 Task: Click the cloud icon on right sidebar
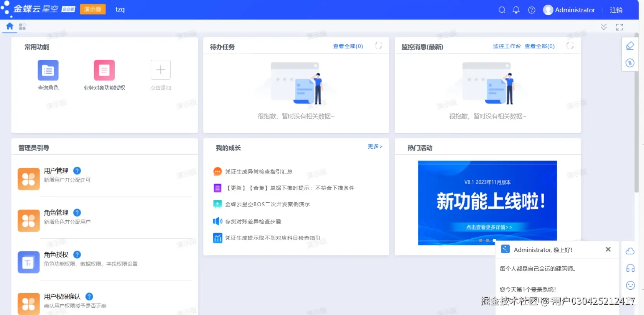(x=630, y=251)
